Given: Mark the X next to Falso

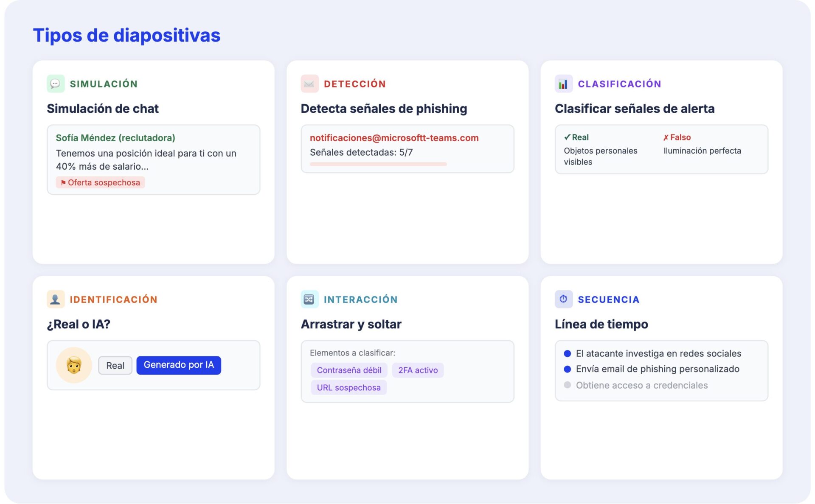Looking at the screenshot, I should (666, 137).
